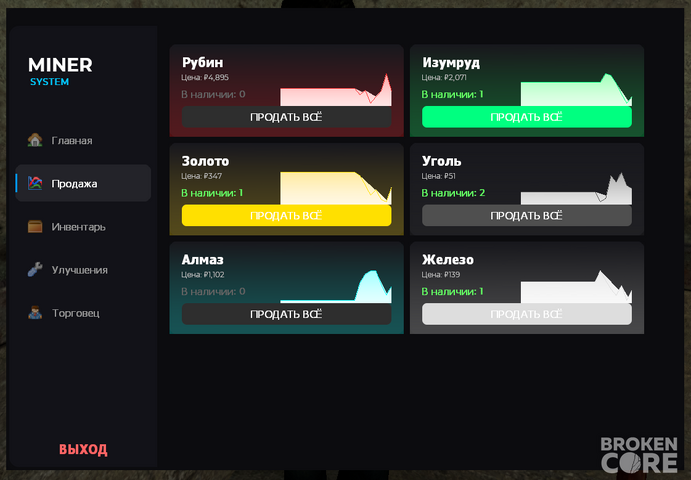Image resolution: width=691 pixels, height=480 pixels.
Task: Sell all Изумруд using green button
Action: (x=527, y=117)
